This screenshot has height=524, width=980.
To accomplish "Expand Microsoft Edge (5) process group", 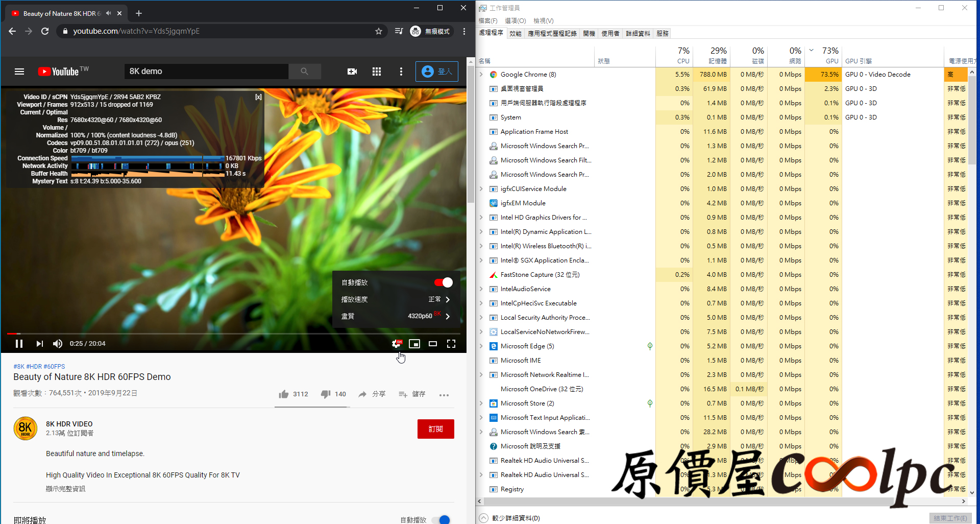I will pyautogui.click(x=481, y=346).
